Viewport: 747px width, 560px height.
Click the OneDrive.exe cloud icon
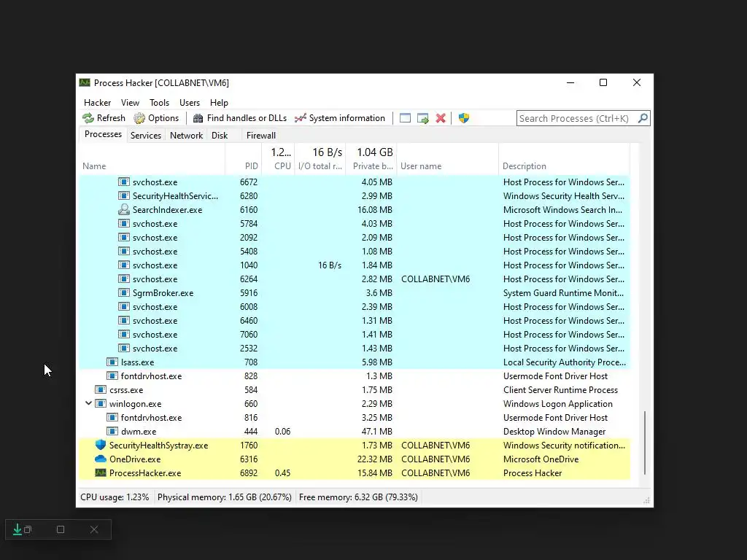(x=101, y=459)
